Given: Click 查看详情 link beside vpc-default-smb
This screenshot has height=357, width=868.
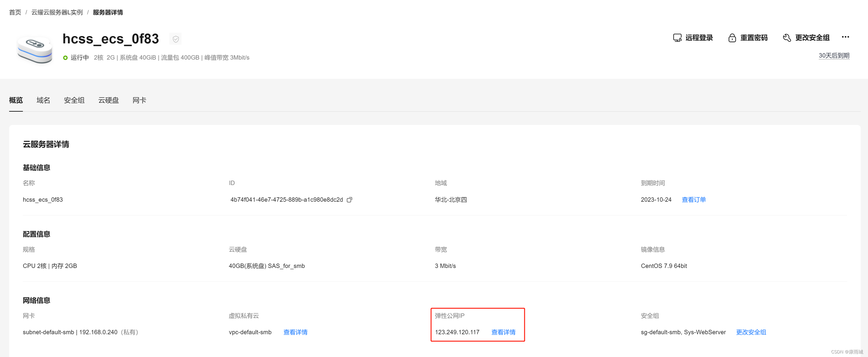Looking at the screenshot, I should (x=295, y=332).
